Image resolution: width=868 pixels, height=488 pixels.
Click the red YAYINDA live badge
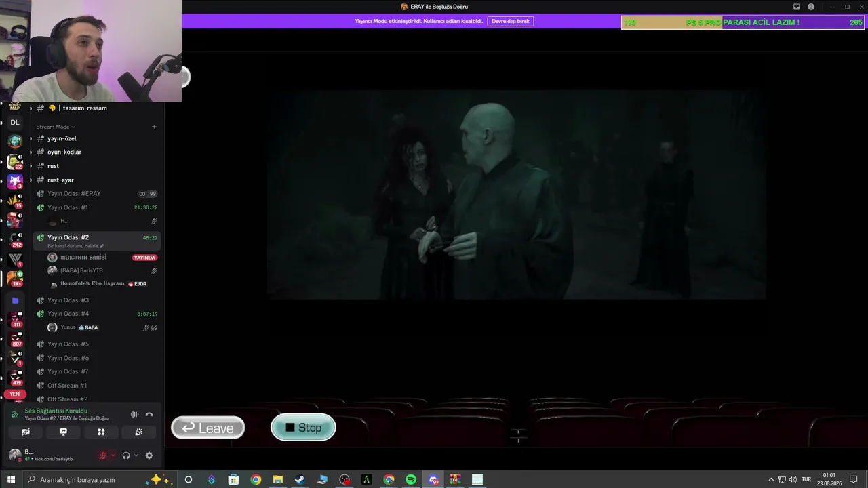click(x=145, y=258)
